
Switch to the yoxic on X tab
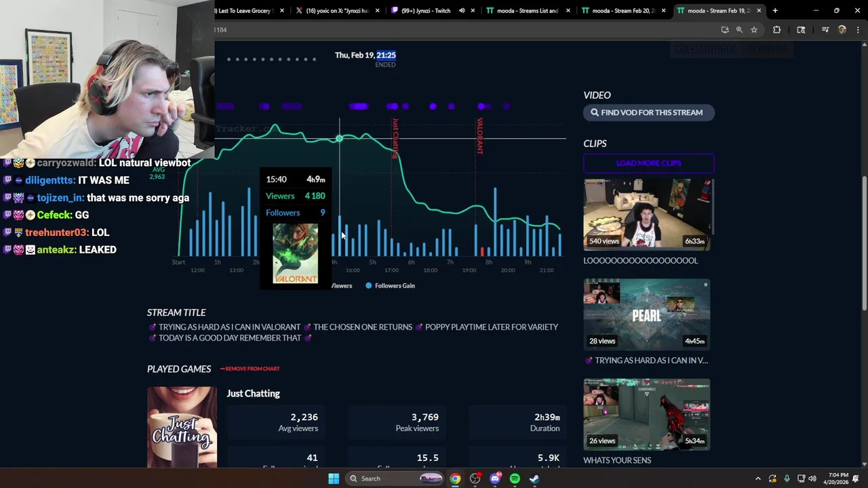[337, 10]
